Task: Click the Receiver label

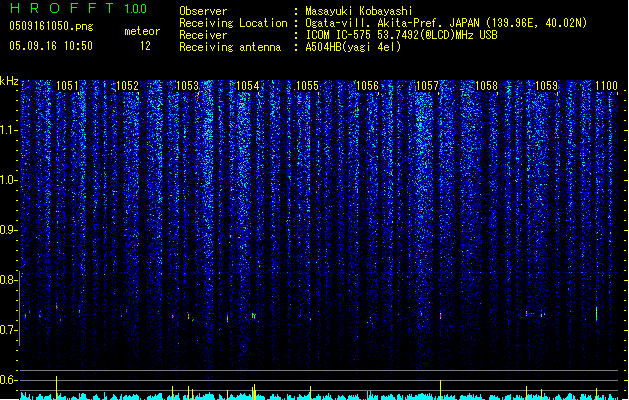Action: pos(203,35)
